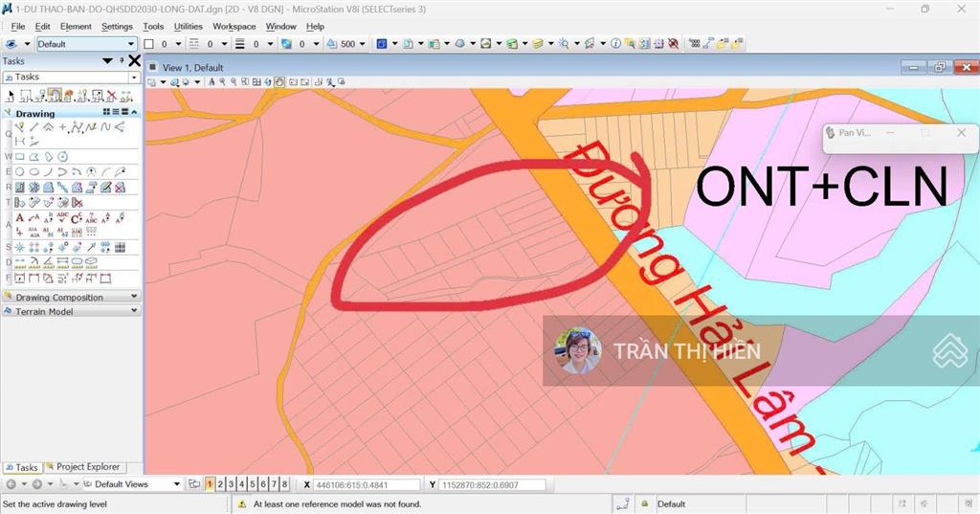This screenshot has width=980, height=514.
Task: Open the Default active level combo box
Action: (x=86, y=44)
